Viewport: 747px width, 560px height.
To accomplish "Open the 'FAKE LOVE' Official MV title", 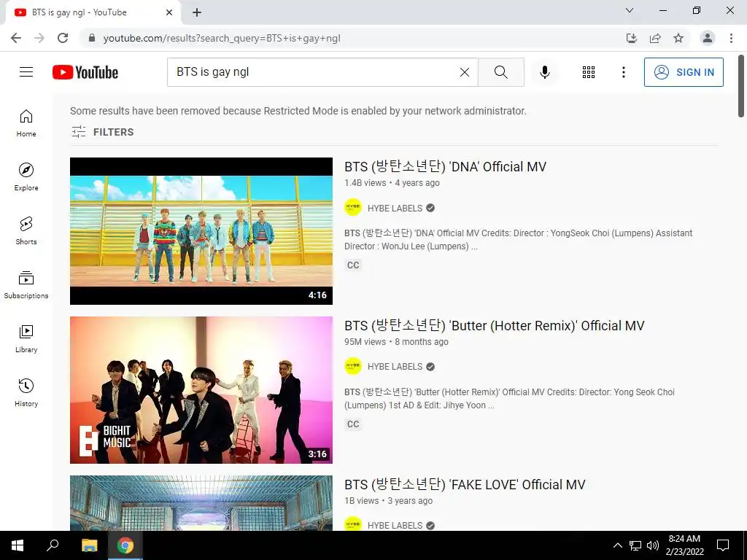I will (465, 485).
